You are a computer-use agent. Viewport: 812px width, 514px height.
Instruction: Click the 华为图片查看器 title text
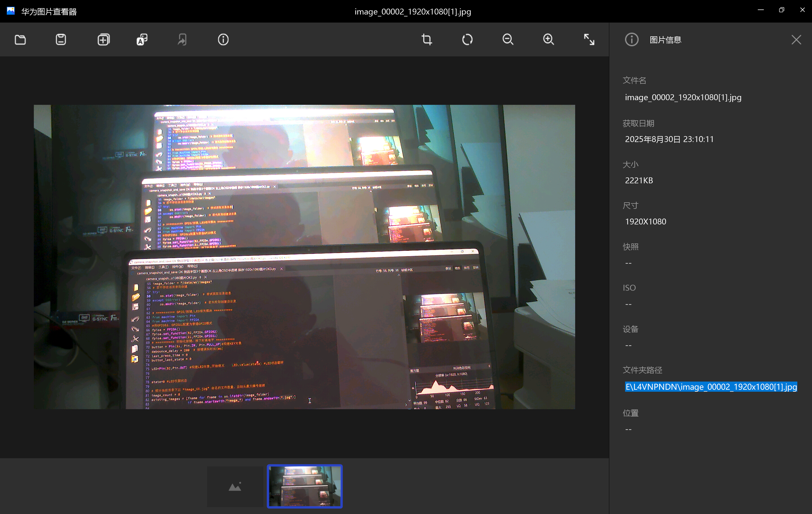(49, 12)
